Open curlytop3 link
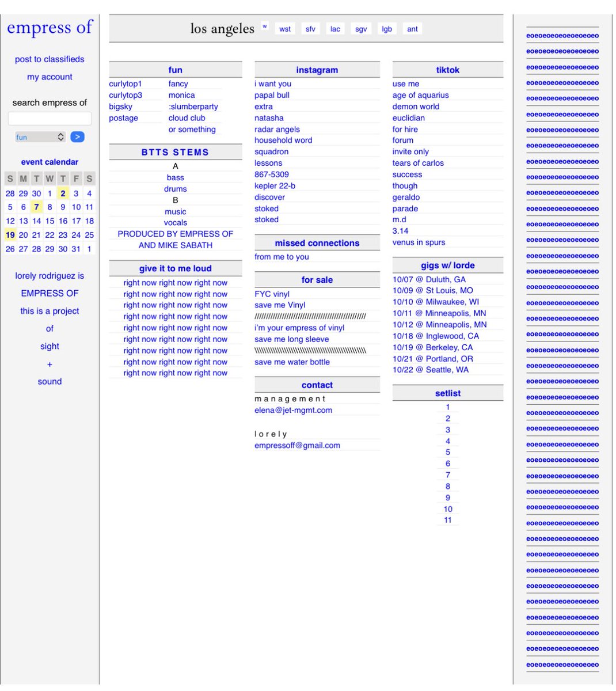The height and width of the screenshot is (691, 616). (x=126, y=96)
